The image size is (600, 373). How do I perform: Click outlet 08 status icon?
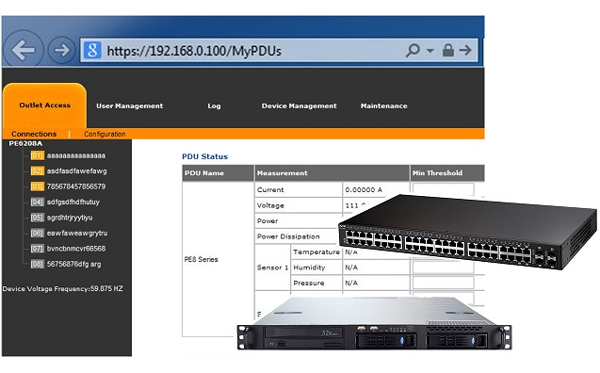37,264
